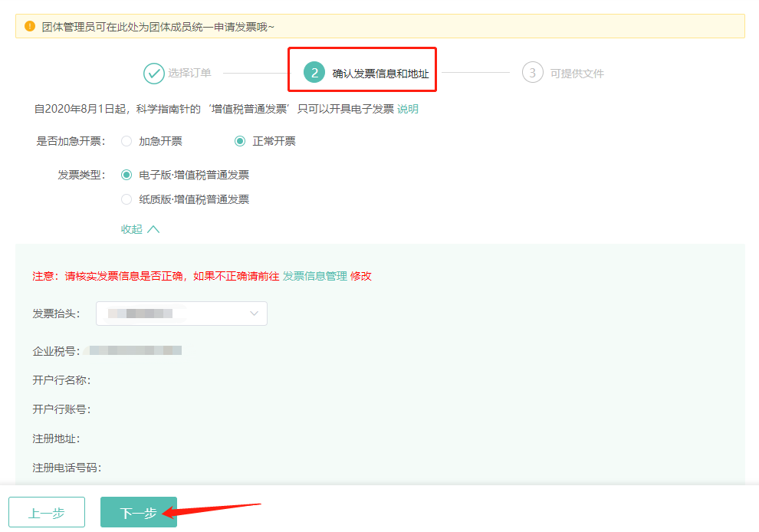Open 发票信息管理 link
The image size is (759, 532).
pyautogui.click(x=316, y=275)
